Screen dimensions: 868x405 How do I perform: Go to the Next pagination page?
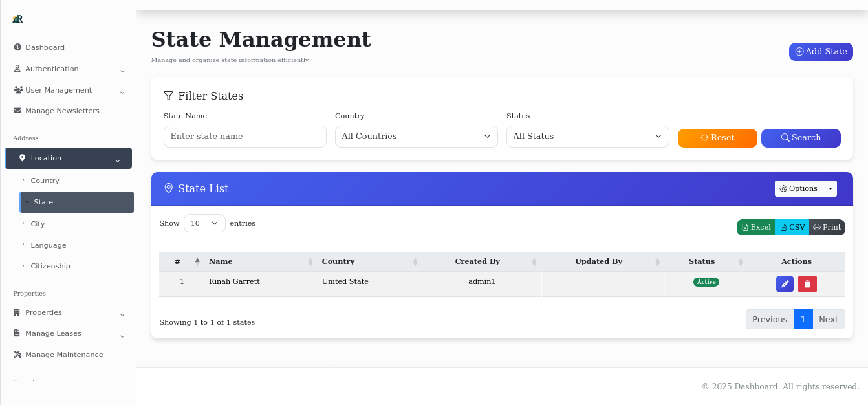point(829,319)
